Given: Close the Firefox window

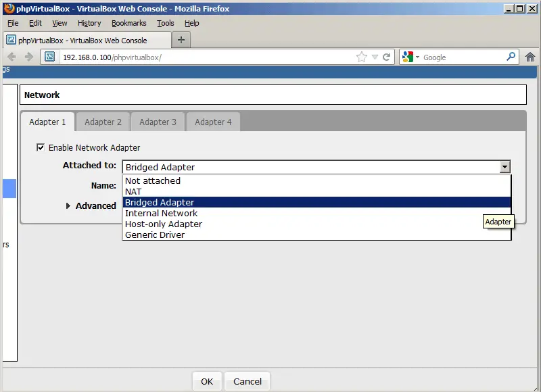Looking at the screenshot, I should (x=532, y=9).
